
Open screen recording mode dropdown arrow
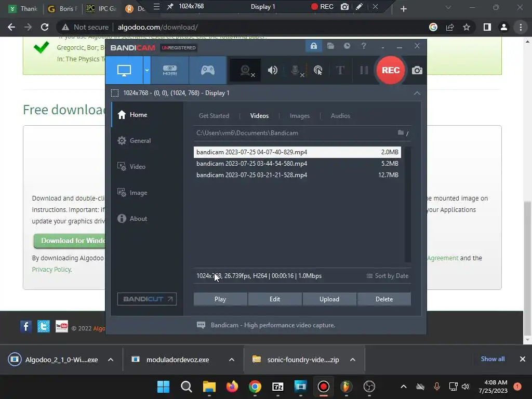coord(147,70)
